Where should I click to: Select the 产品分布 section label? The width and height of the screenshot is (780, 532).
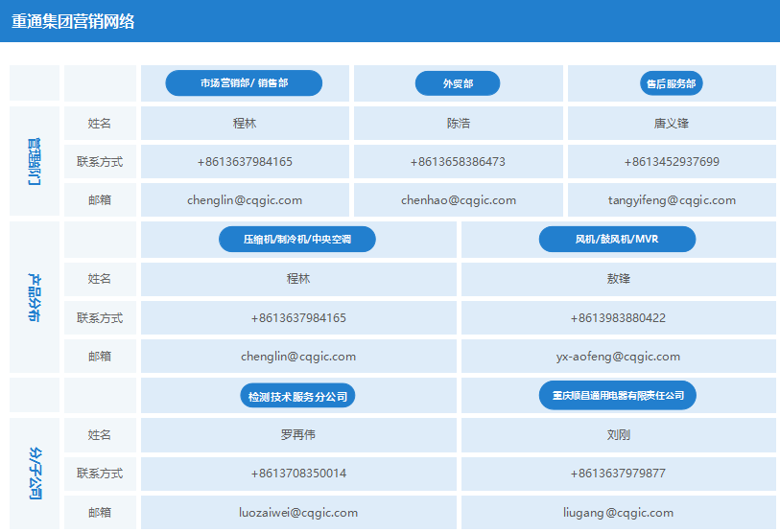click(34, 297)
